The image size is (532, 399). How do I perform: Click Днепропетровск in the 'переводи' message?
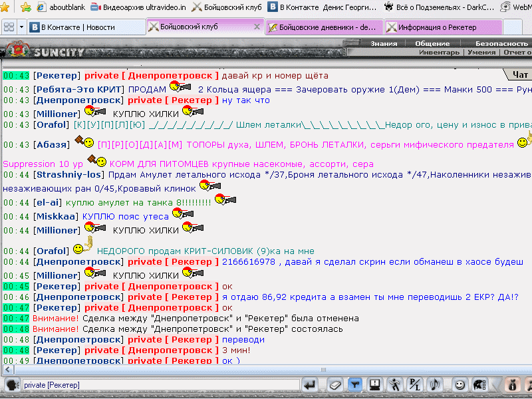(78, 340)
